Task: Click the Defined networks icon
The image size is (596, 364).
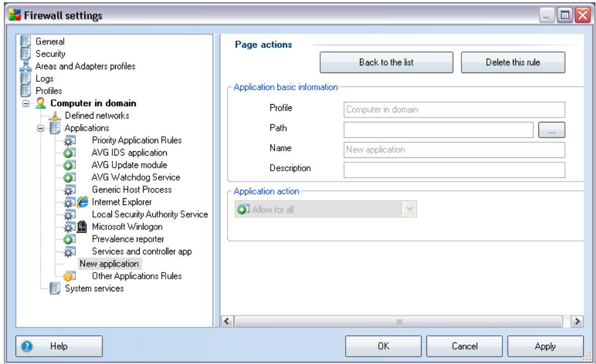Action: click(x=55, y=116)
